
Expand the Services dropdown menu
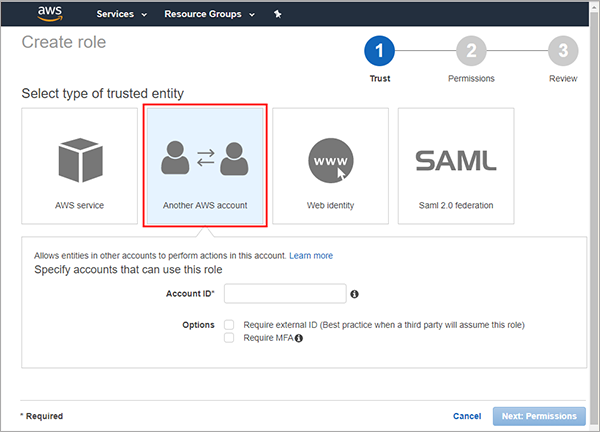122,14
